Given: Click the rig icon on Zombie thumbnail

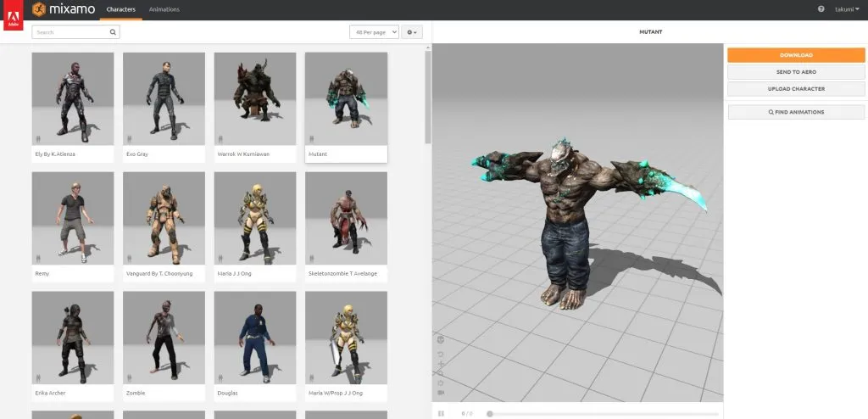Looking at the screenshot, I should [130, 378].
